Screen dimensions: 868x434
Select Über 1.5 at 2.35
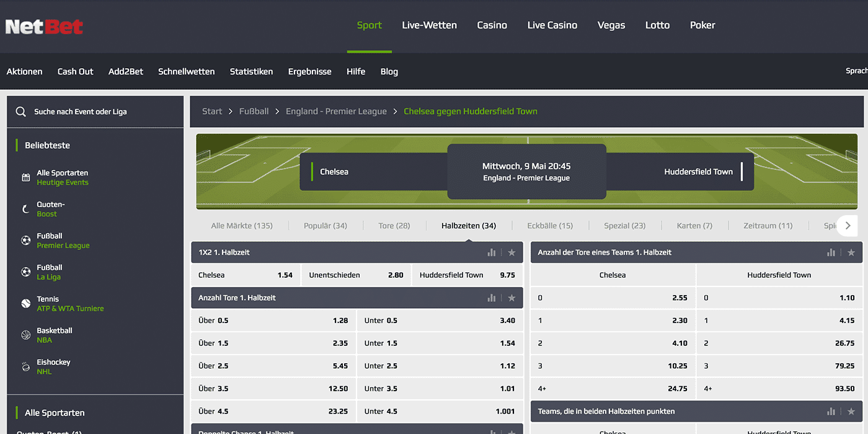pyautogui.click(x=273, y=343)
